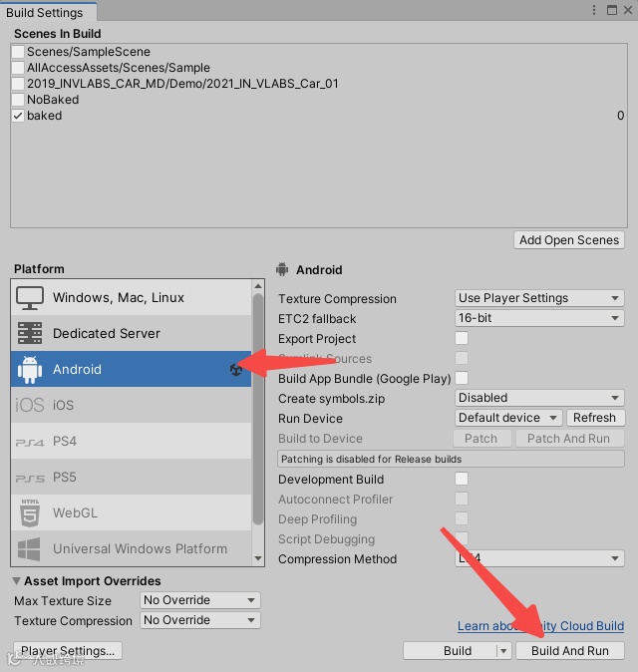Select the 2019_INVLABS_CAR_MD scene path text
Viewport: 638px width, 672px height.
[183, 84]
